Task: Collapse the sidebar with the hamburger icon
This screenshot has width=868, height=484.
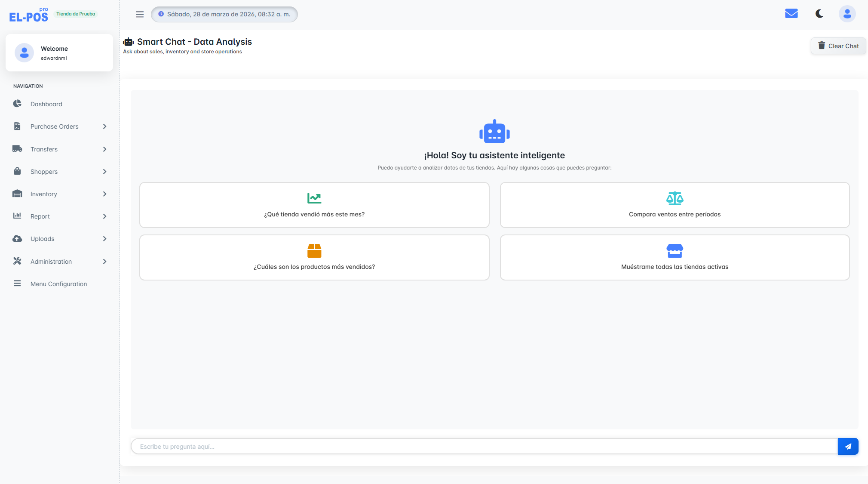Action: tap(140, 14)
